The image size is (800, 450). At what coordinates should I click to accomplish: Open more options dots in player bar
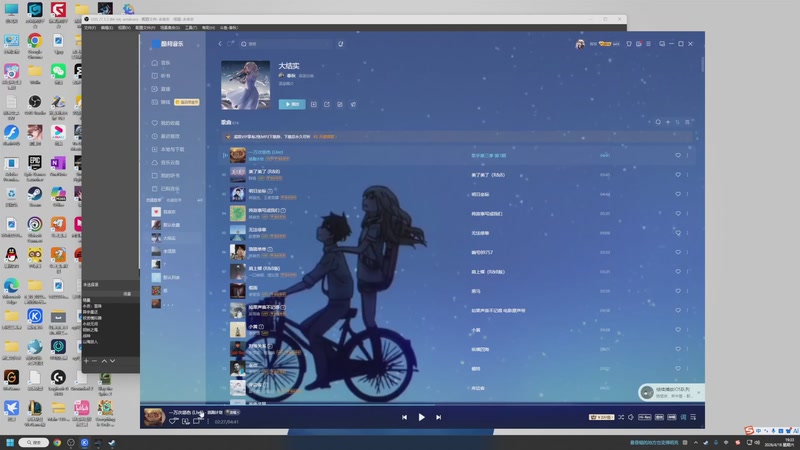click(208, 421)
